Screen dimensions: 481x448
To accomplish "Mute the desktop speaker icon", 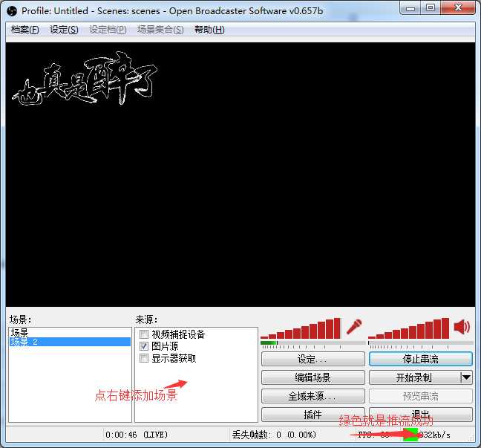I will point(462,327).
